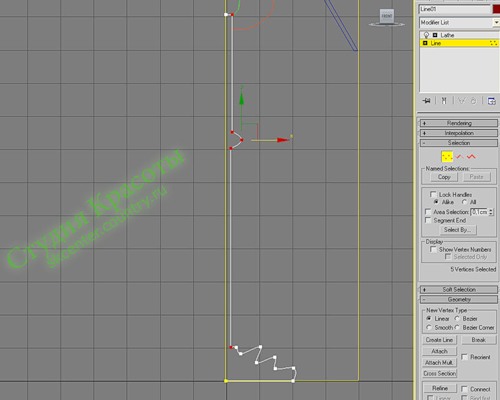Click the Copy named selection button
The image size is (500, 400).
[x=444, y=177]
